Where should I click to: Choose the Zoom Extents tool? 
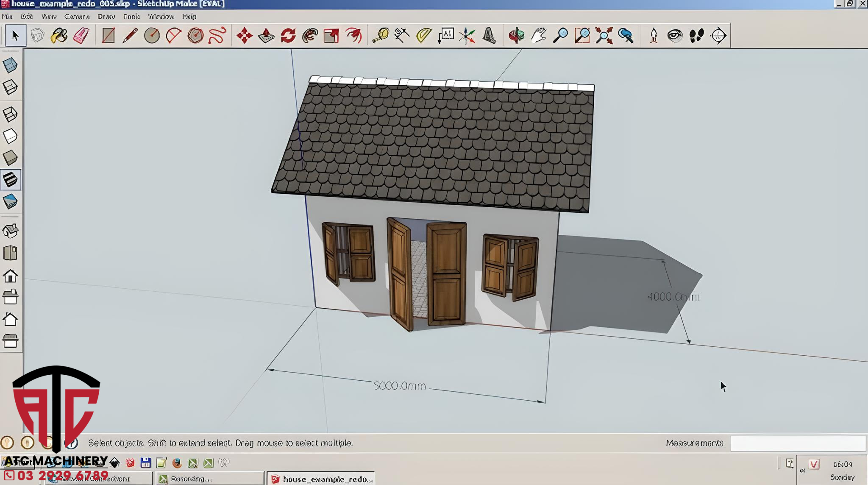(604, 36)
